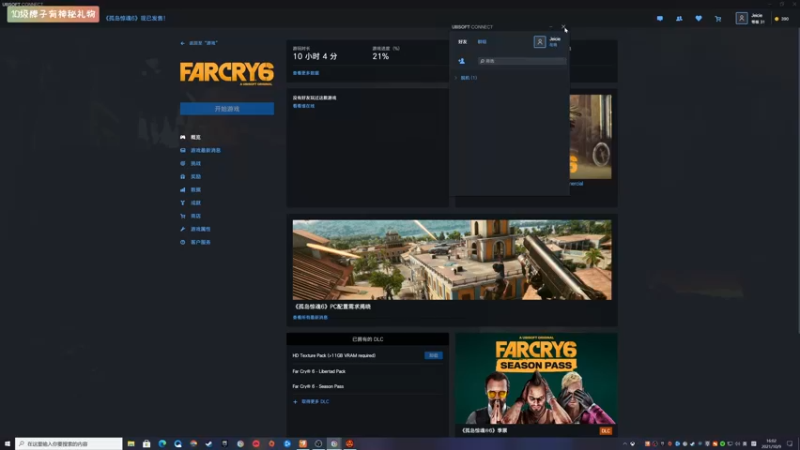Click the blue Play game button
This screenshot has width=800, height=450.
227,109
